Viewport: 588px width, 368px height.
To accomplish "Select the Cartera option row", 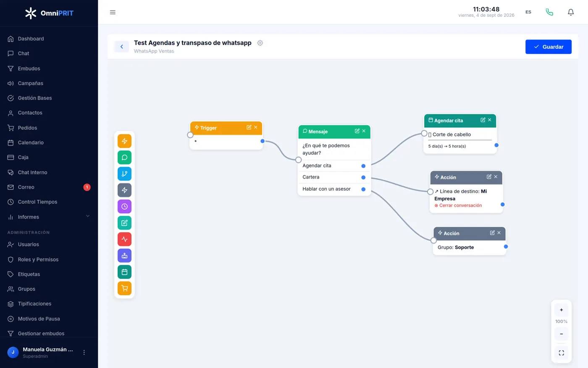I will pos(334,177).
